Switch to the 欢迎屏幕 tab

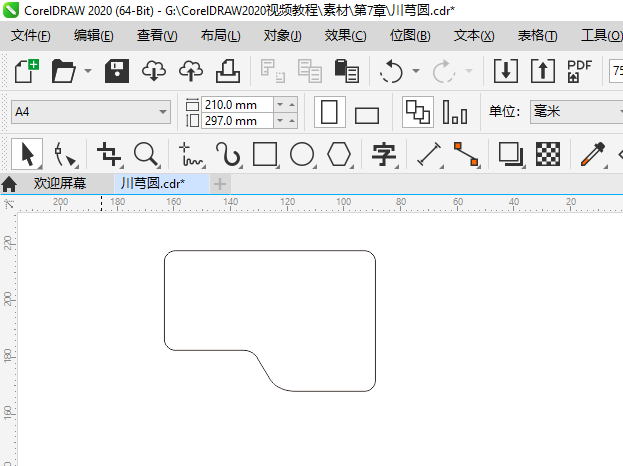point(59,183)
